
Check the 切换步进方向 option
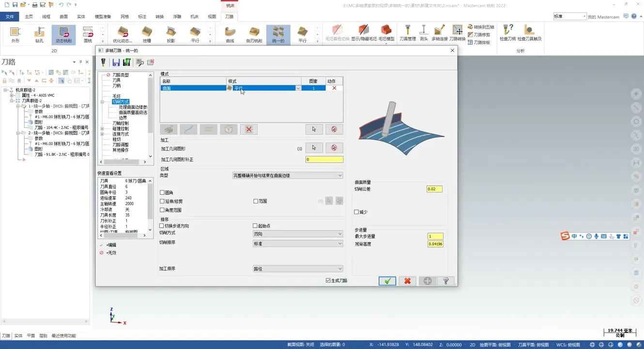click(162, 226)
